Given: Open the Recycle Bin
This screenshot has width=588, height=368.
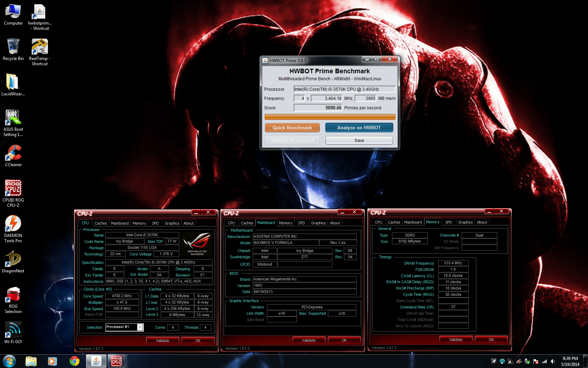Looking at the screenshot, I should pyautogui.click(x=13, y=50).
